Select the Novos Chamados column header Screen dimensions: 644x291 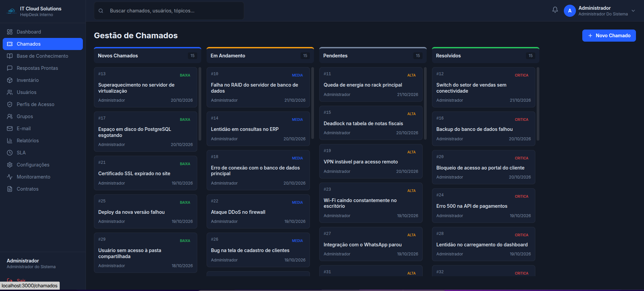pos(148,55)
